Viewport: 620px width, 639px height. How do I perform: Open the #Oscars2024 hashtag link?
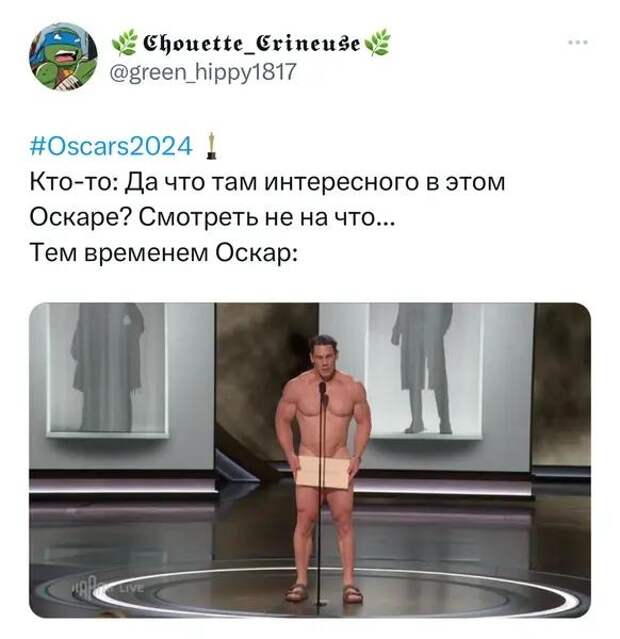110,146
